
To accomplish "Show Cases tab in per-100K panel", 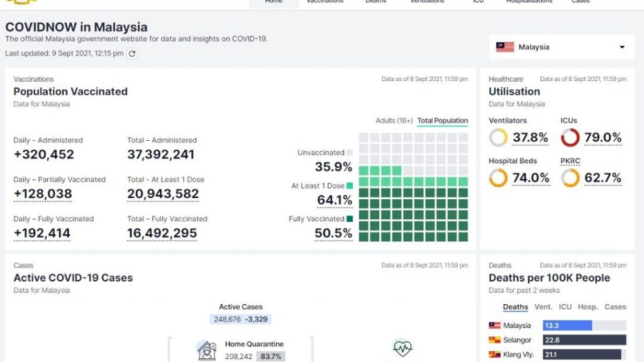I will coord(614,307).
